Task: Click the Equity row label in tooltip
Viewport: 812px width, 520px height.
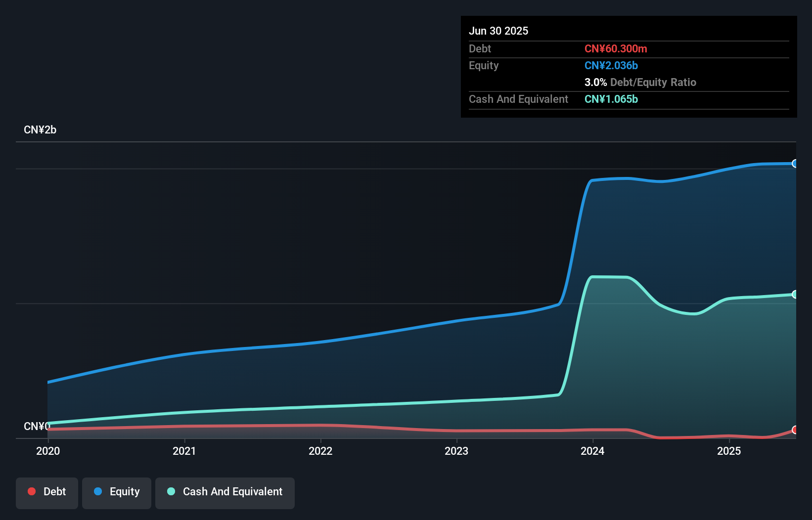Action: coord(484,65)
